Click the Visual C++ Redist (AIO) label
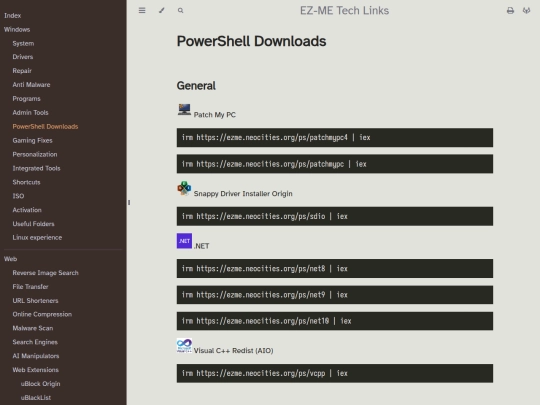 (x=233, y=351)
